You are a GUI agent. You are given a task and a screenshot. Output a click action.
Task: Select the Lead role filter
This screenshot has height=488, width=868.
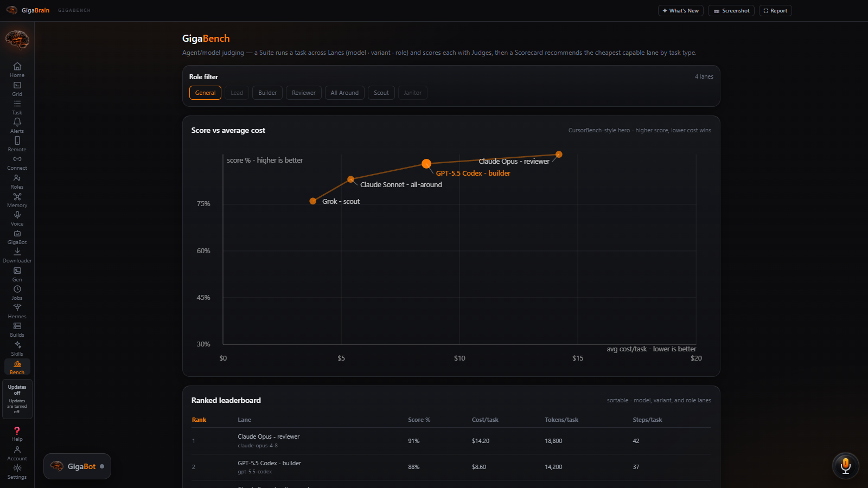[237, 93]
